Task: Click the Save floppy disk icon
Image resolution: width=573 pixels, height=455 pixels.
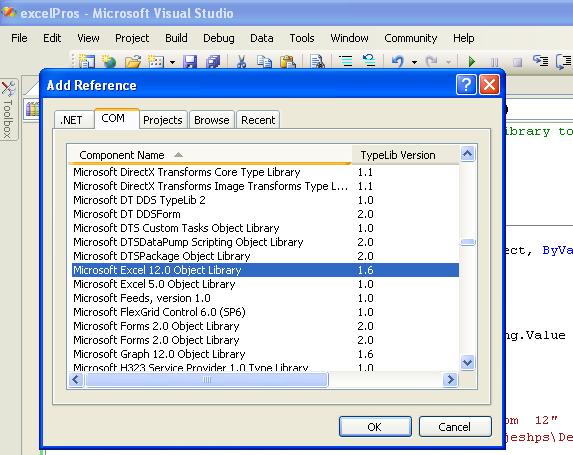Action: 190,61
